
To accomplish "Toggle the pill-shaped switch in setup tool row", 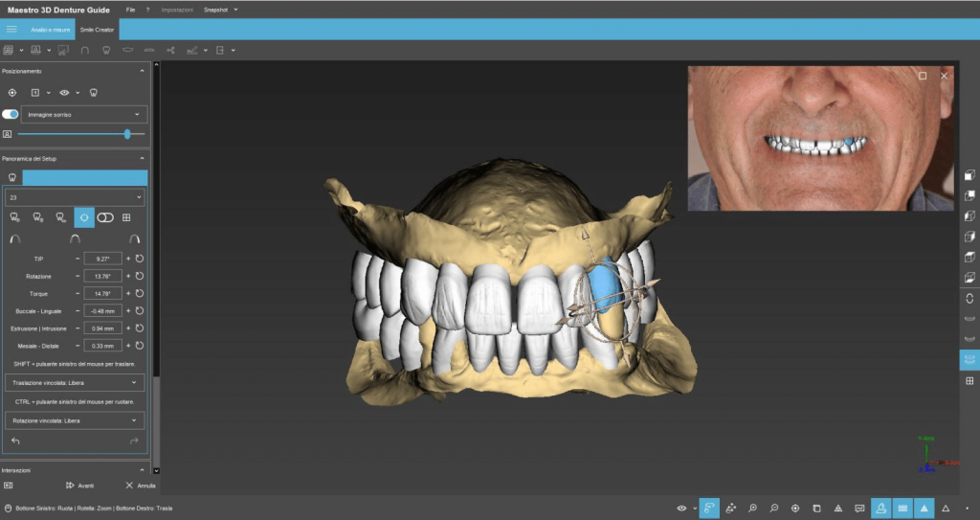I will point(105,217).
